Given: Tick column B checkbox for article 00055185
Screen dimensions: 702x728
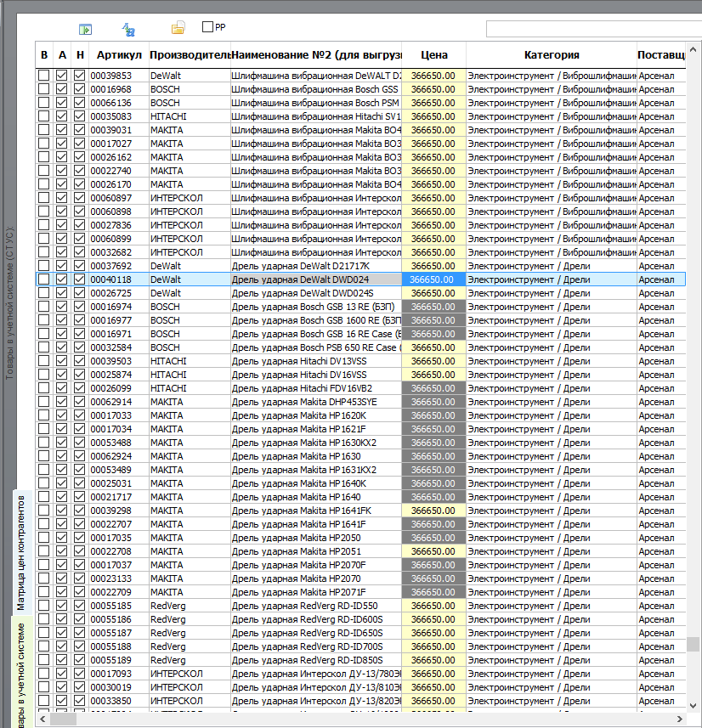Looking at the screenshot, I should click(43, 606).
